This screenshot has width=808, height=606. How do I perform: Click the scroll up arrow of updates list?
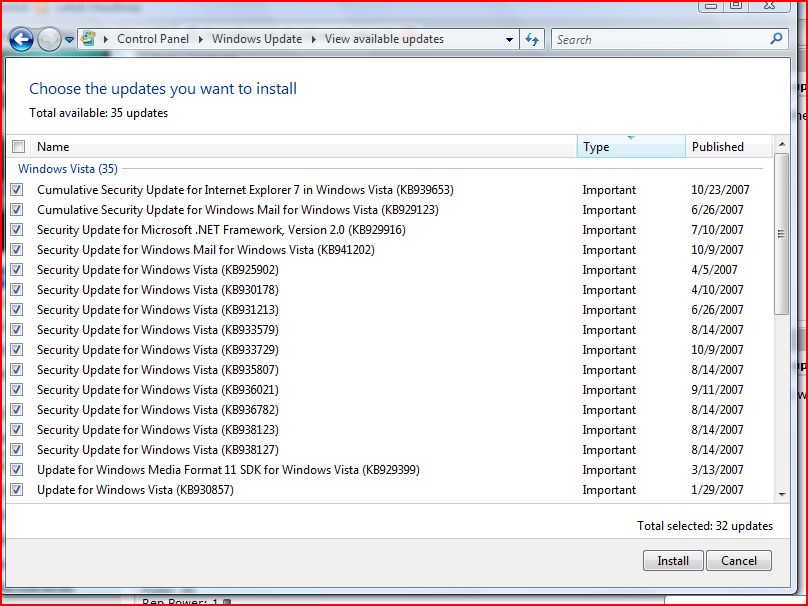pyautogui.click(x=782, y=144)
